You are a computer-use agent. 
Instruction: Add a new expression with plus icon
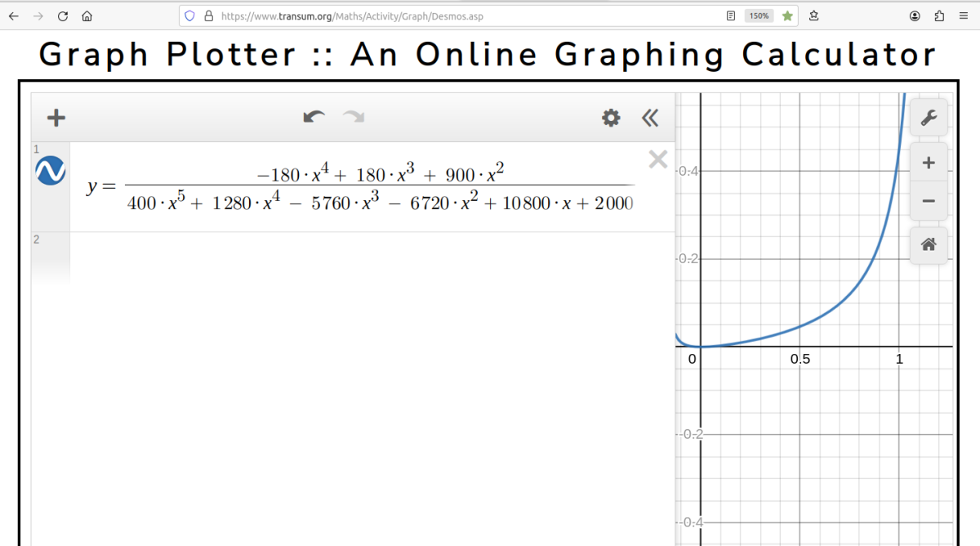tap(56, 119)
